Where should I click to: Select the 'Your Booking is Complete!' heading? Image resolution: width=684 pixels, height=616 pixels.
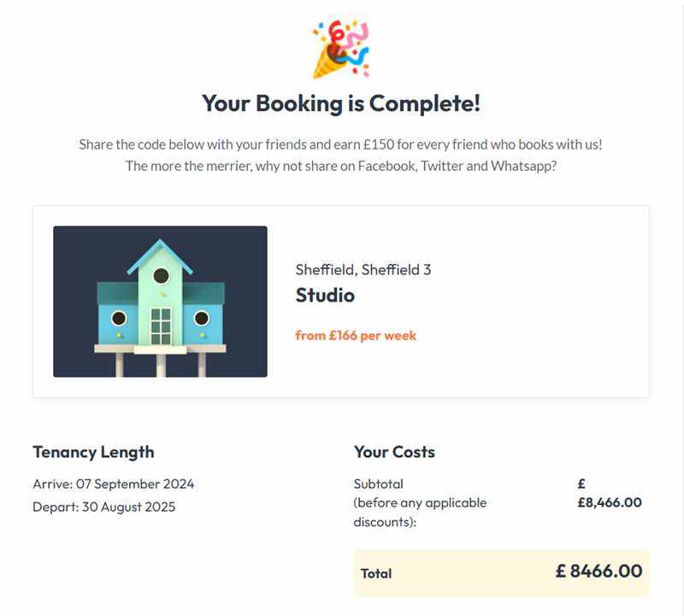click(341, 103)
